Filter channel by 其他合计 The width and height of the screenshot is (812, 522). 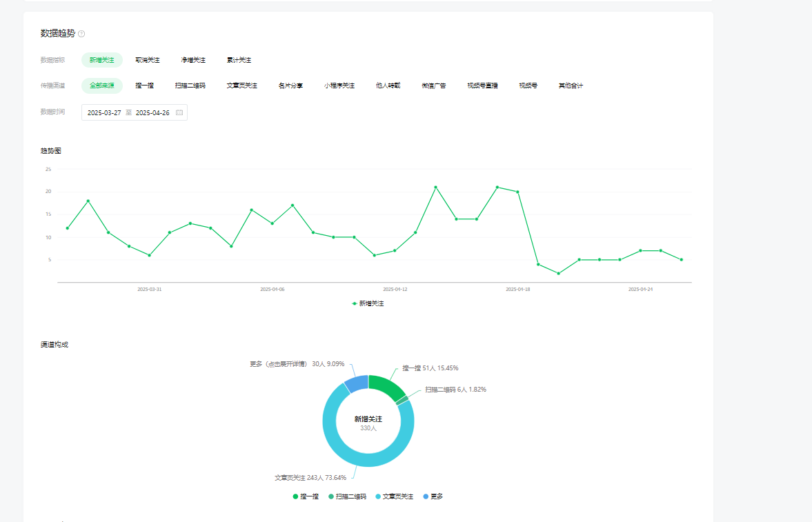(571, 86)
